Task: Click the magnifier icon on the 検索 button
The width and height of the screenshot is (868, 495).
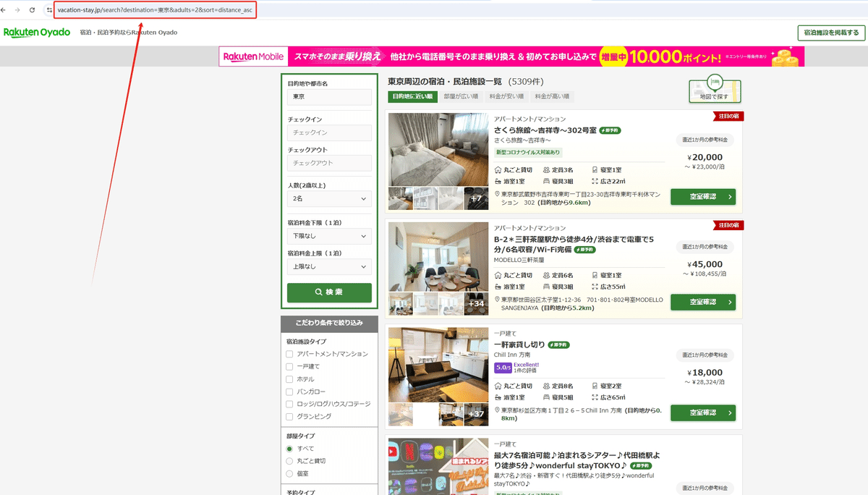Action: (319, 292)
